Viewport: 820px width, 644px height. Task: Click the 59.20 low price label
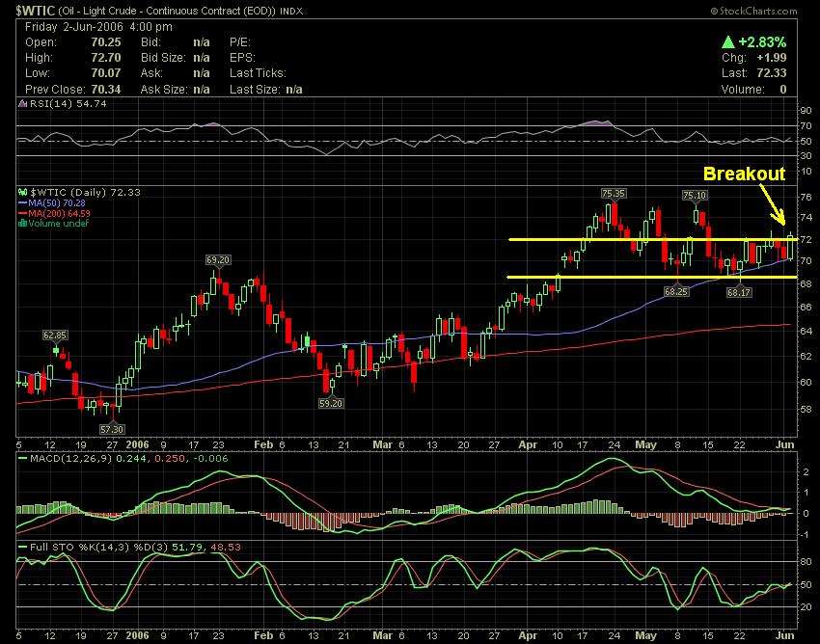coord(331,404)
